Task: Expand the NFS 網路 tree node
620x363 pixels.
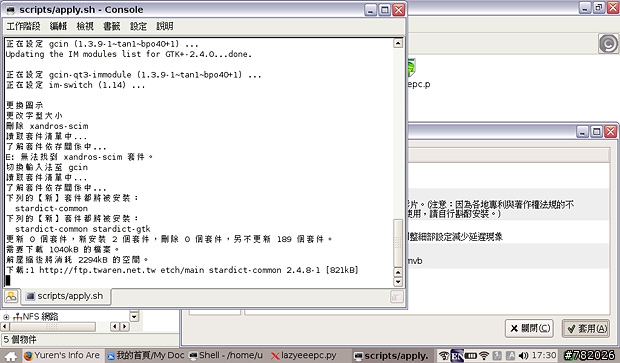Action: coord(6,317)
